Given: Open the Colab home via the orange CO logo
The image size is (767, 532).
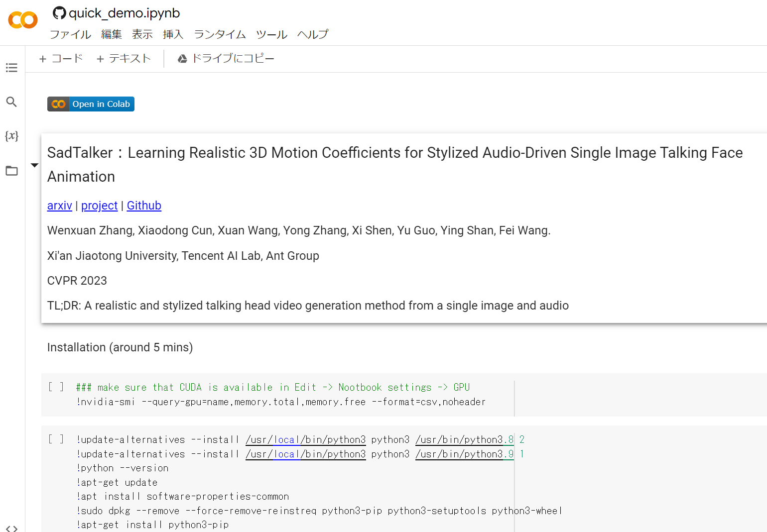Looking at the screenshot, I should click(x=22, y=20).
